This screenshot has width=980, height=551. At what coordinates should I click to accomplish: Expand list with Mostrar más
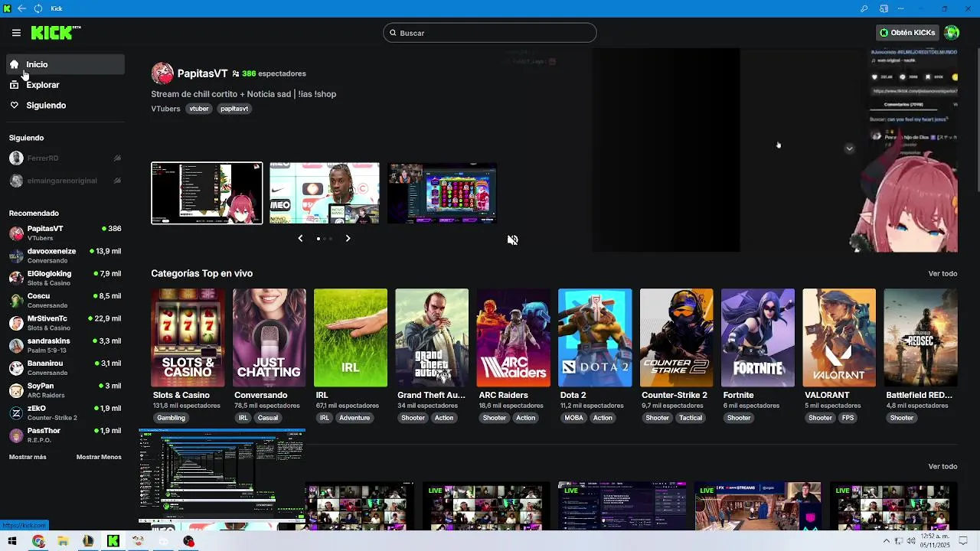point(28,457)
